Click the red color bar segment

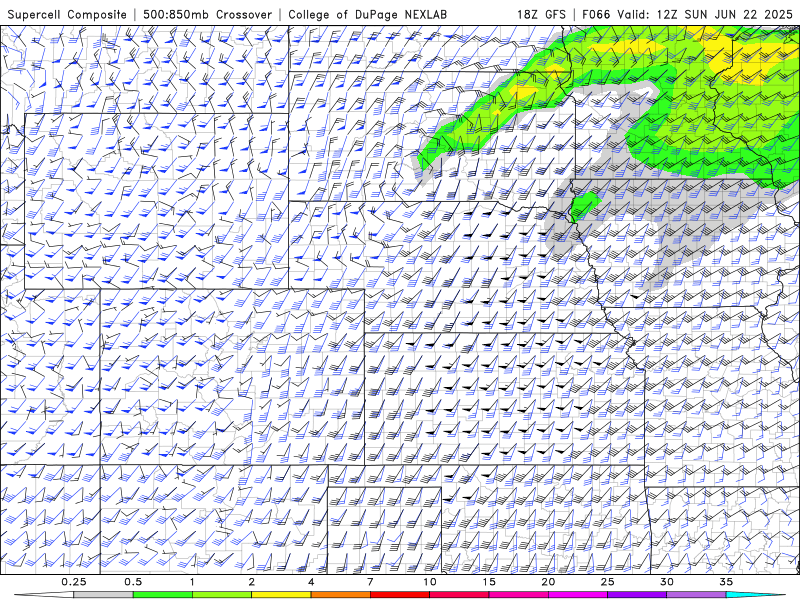pos(399,595)
